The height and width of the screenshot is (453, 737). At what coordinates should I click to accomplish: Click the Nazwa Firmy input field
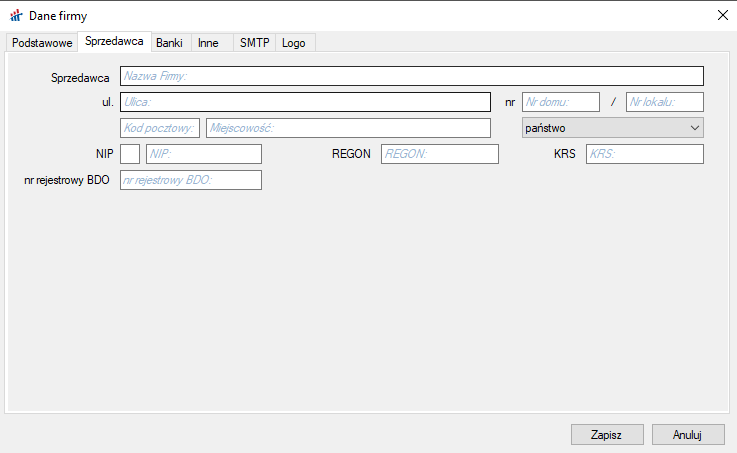coord(411,76)
